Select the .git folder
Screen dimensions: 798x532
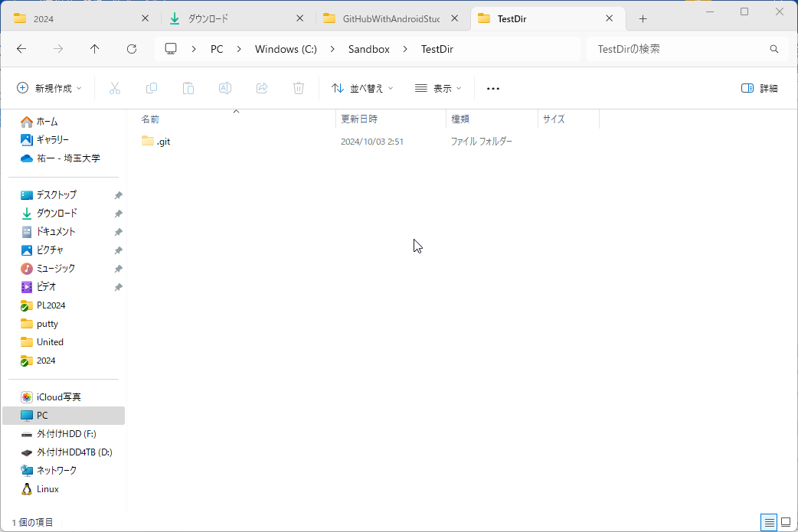point(156,142)
